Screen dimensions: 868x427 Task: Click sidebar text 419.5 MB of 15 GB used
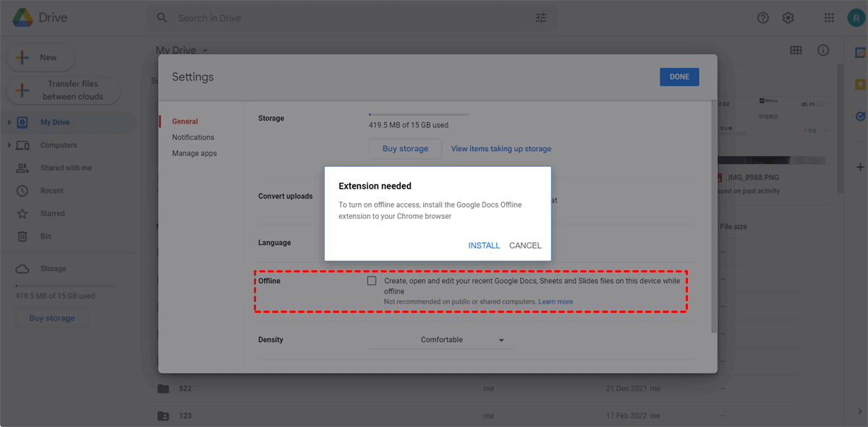pos(55,296)
